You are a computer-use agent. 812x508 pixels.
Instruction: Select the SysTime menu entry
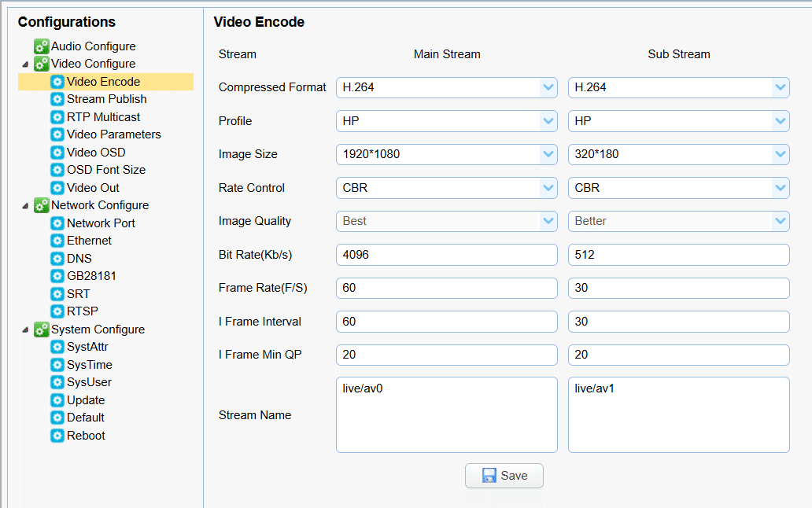tap(89, 365)
